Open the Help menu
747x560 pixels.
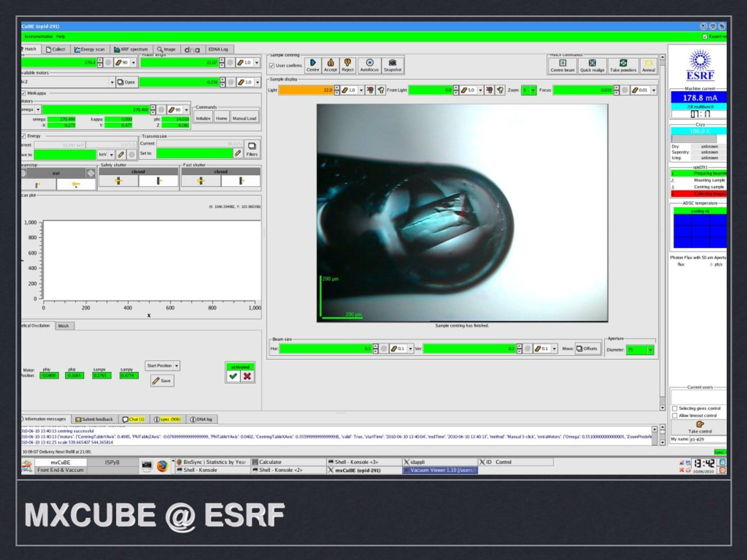(60, 36)
